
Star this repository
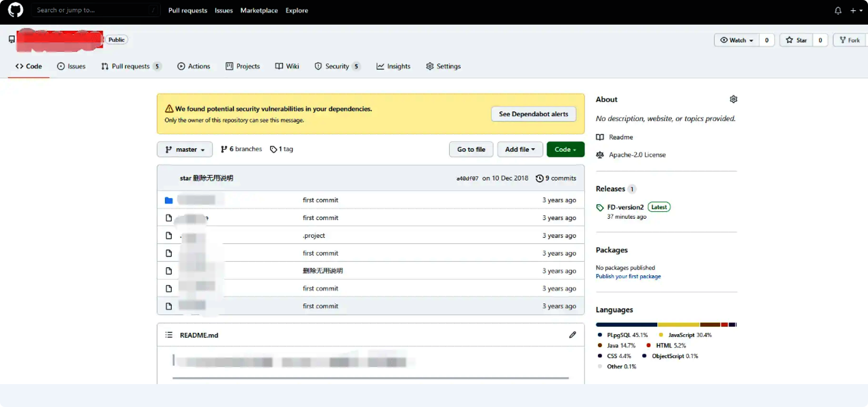(x=796, y=40)
